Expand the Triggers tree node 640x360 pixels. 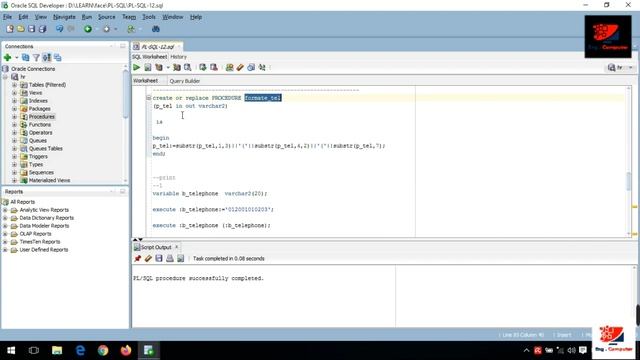pyautogui.click(x=14, y=156)
